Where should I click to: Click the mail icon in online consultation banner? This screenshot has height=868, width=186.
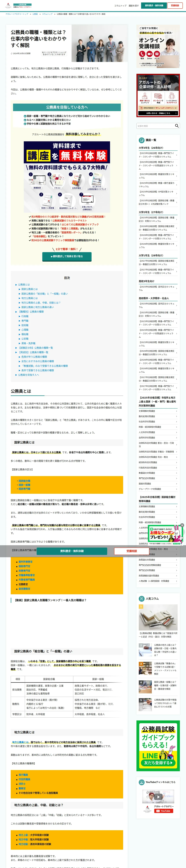point(157,54)
